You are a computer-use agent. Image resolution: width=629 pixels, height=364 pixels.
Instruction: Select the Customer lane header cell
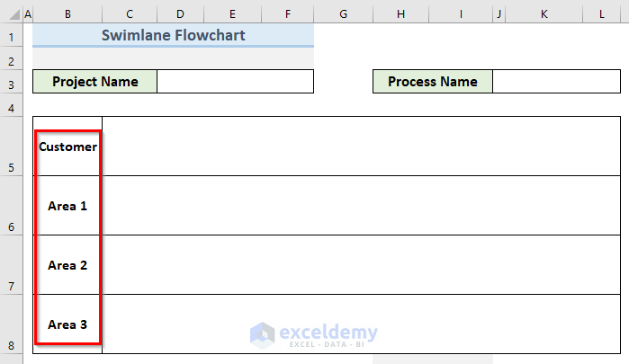[x=67, y=146]
